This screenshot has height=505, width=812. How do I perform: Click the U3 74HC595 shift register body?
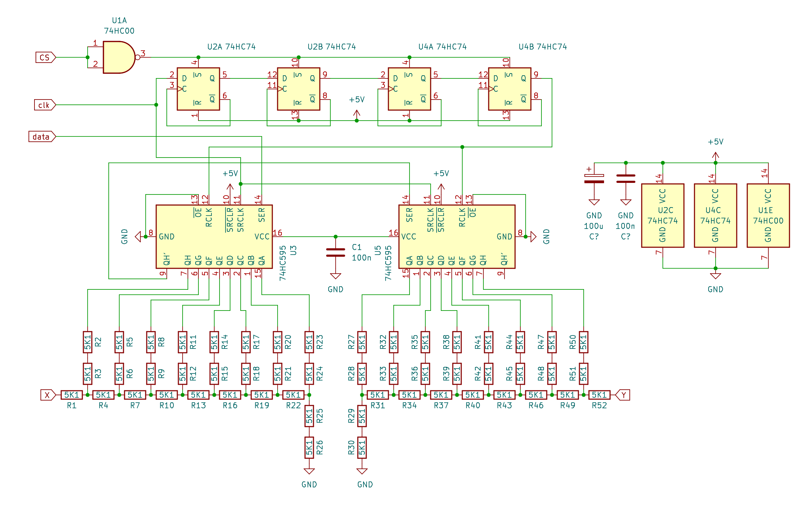point(214,237)
